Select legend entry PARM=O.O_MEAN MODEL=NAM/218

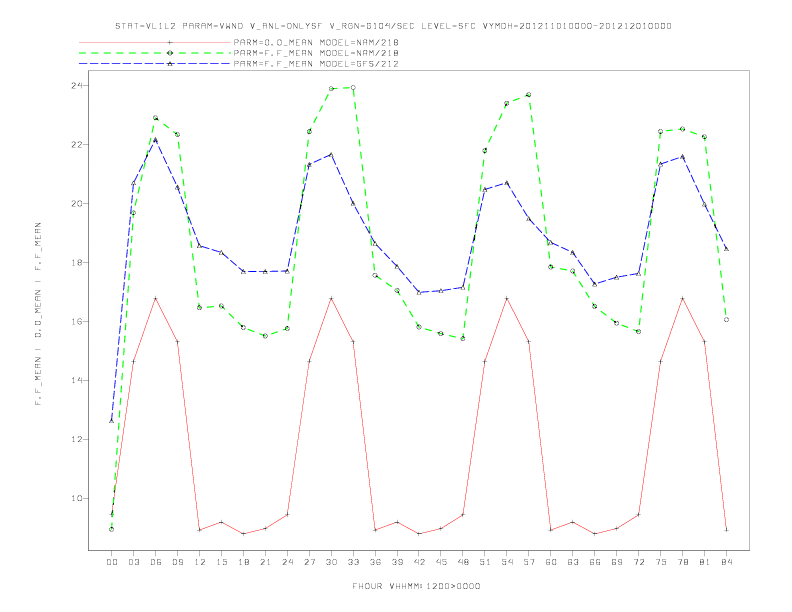[316, 42]
